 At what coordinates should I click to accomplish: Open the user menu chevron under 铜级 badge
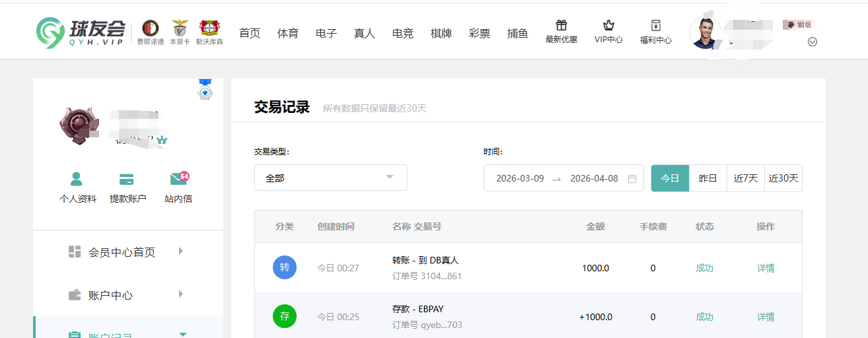813,42
